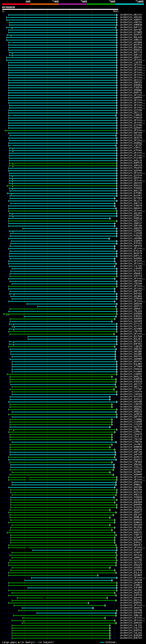Viewport: 146px width, 644px height.
Task: Click the UniRef100_Q98S44 label
Action: pyautogui.click(x=131, y=623)
